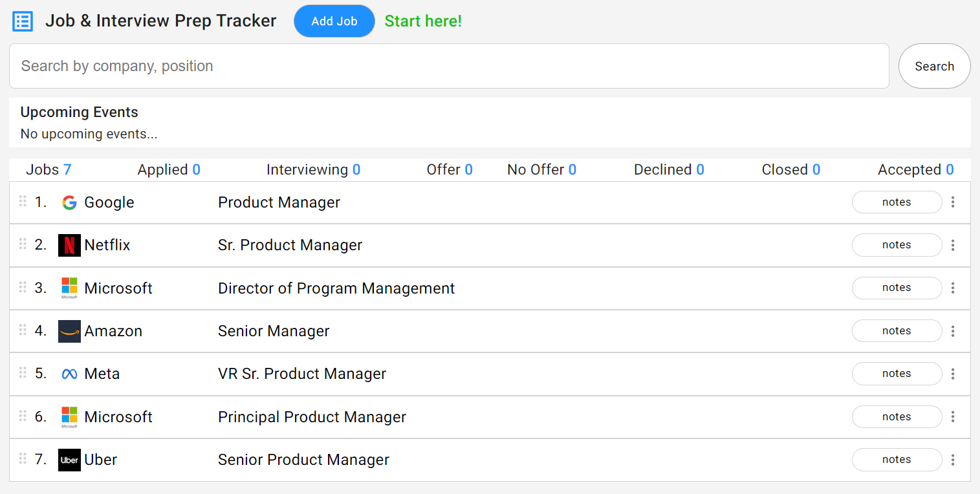Click the tracker list icon in header

23,21
